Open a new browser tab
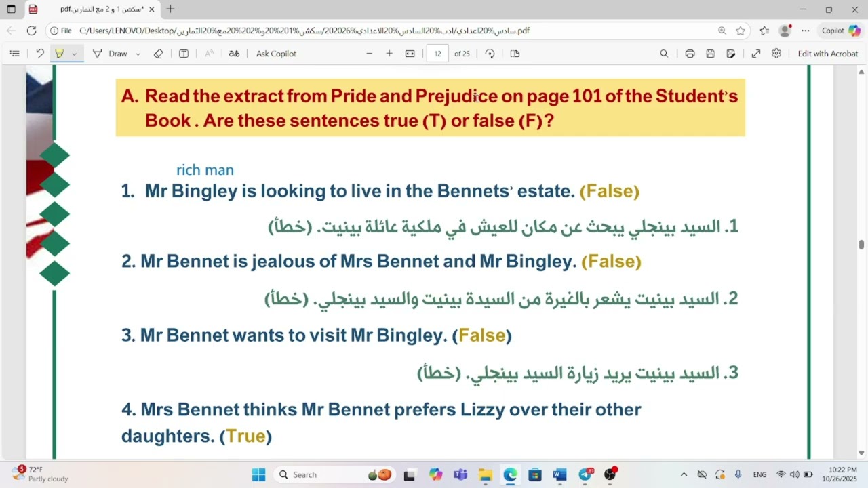Screen dimensions: 868x488 click(170, 9)
